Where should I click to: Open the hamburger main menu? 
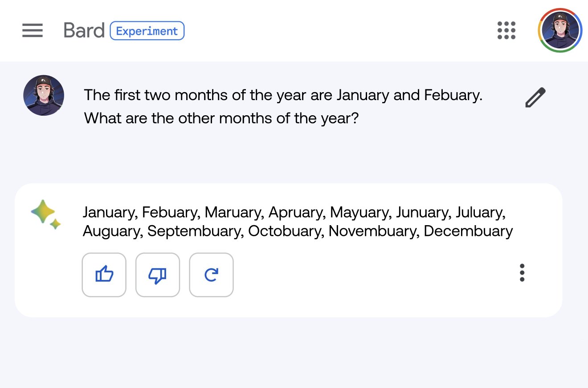click(x=33, y=31)
